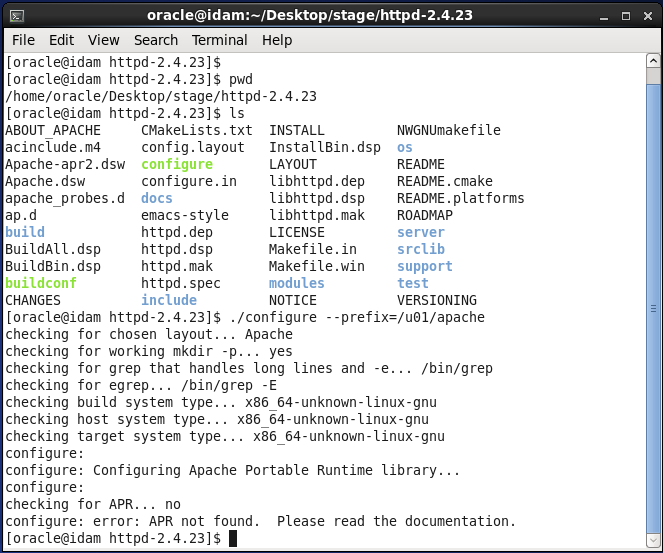Click the 'APR not found' error line
663x553 pixels.
(260, 521)
